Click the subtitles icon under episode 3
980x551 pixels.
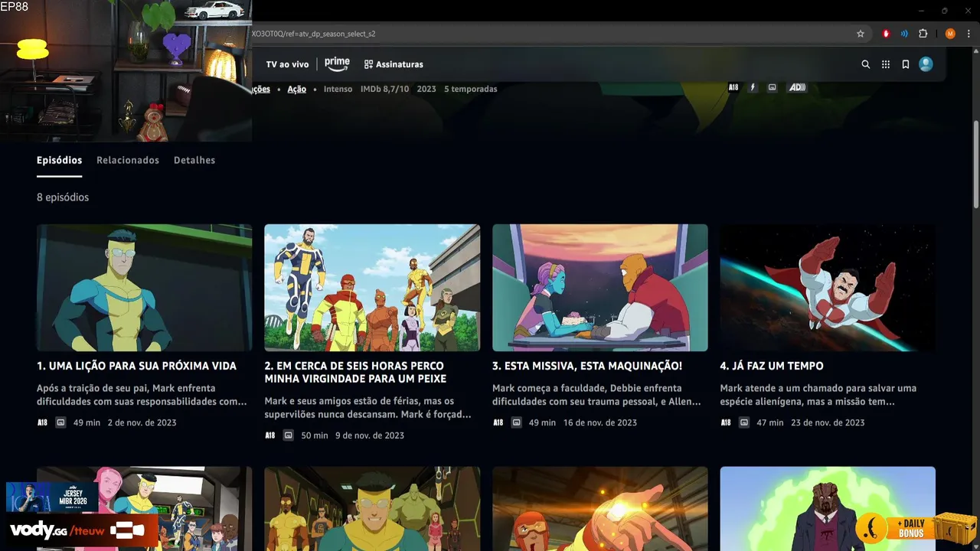[517, 422]
